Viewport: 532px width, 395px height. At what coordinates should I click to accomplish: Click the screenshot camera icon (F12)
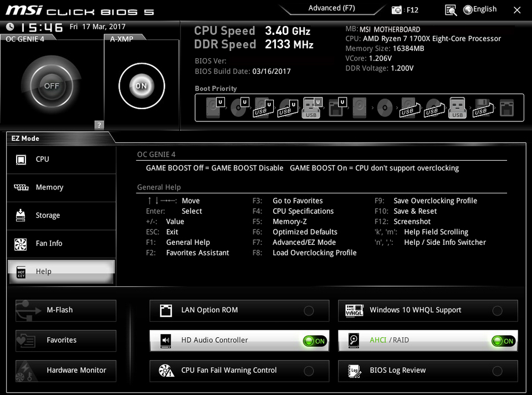coord(397,10)
